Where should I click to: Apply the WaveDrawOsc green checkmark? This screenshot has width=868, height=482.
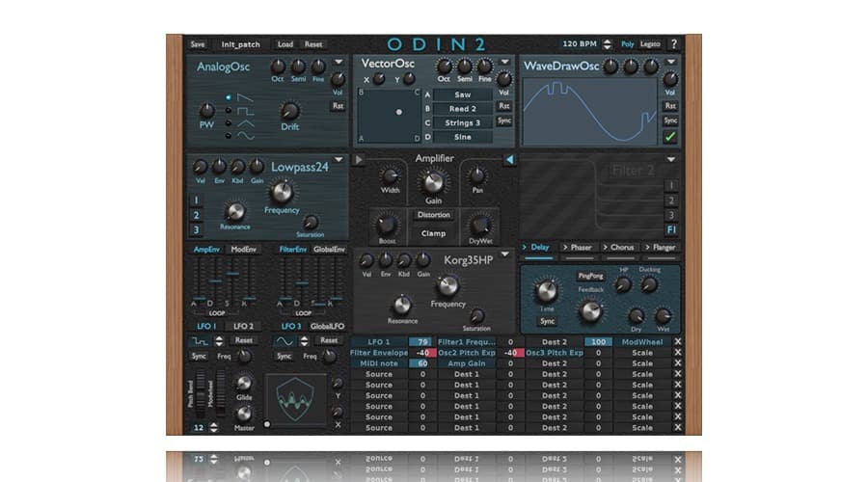670,136
